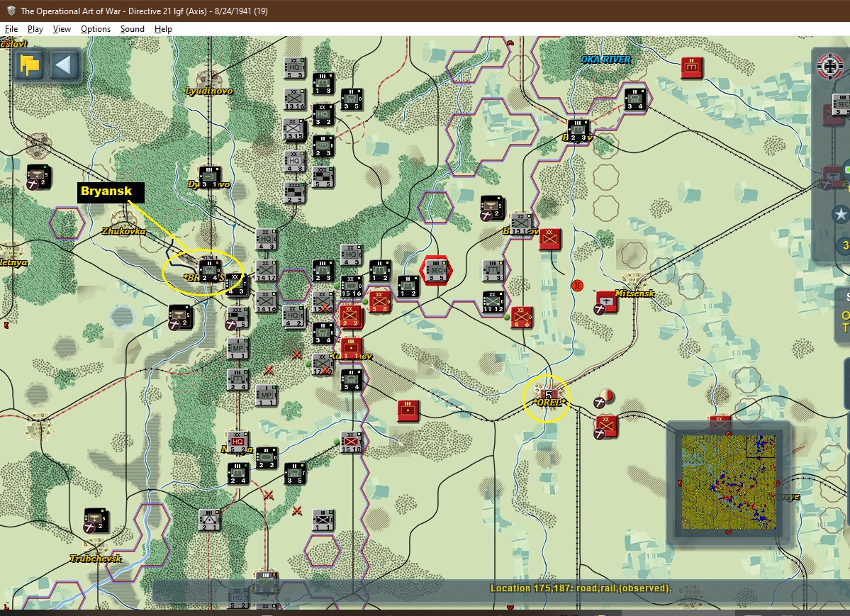This screenshot has width=850, height=616.
Task: Open the Options menu
Action: 96,29
